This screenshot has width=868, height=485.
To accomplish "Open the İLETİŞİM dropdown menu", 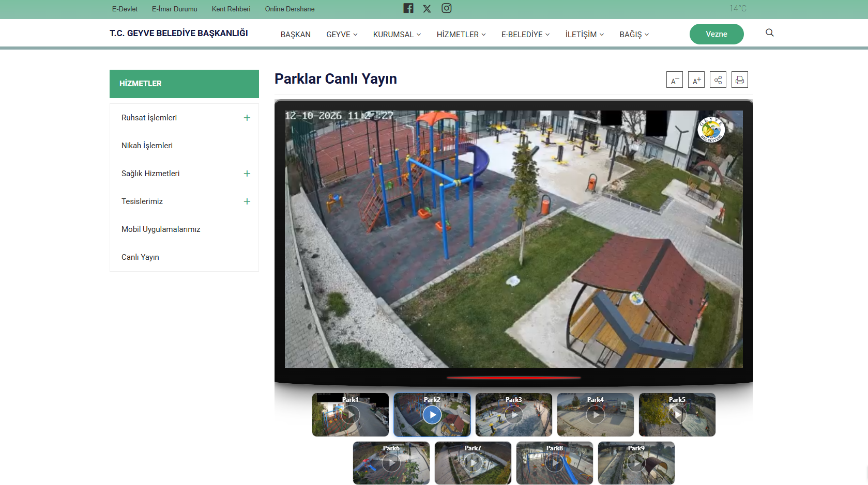I will 585,35.
